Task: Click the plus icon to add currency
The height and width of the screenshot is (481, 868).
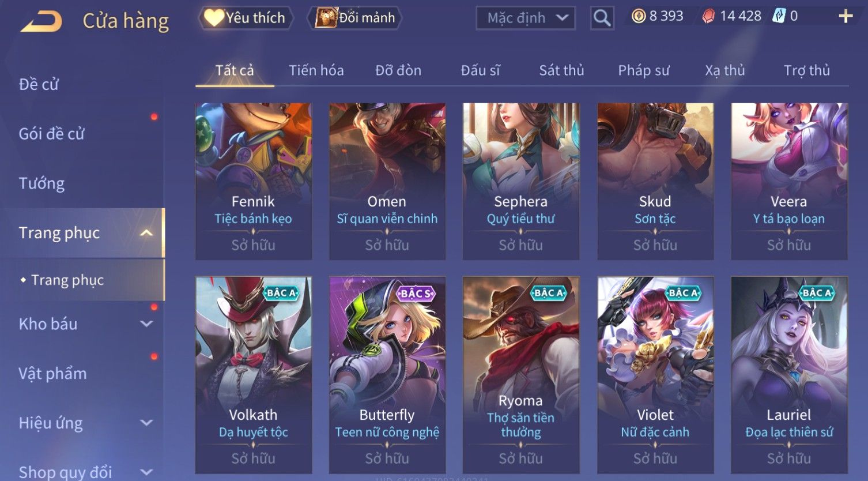Action: pyautogui.click(x=846, y=16)
